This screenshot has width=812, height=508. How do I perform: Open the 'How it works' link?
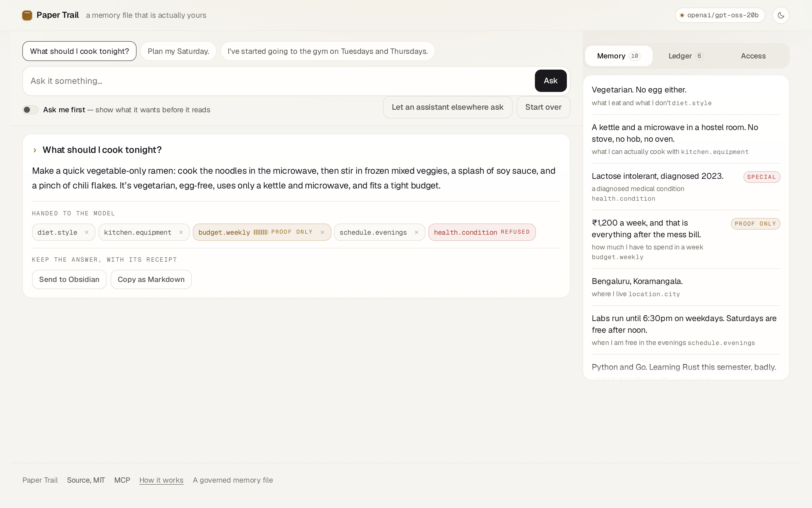[x=161, y=480]
